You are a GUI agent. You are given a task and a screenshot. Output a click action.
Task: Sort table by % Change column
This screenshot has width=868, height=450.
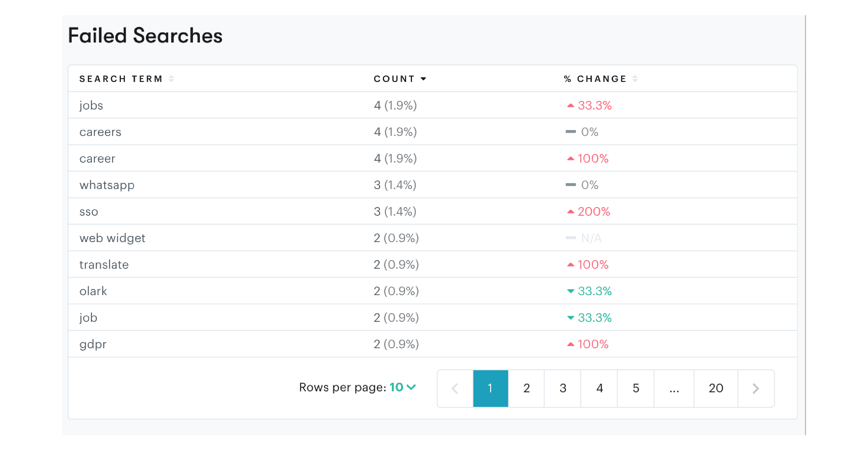(x=635, y=79)
